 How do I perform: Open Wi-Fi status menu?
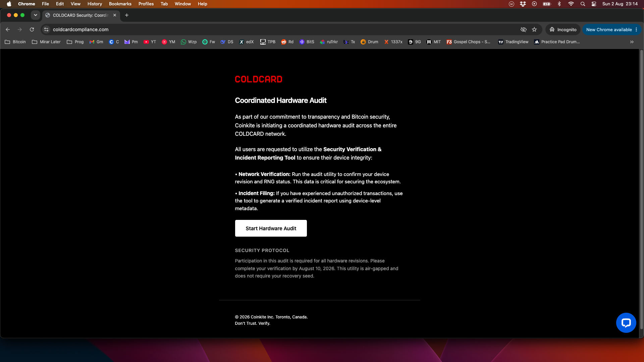tap(571, 4)
